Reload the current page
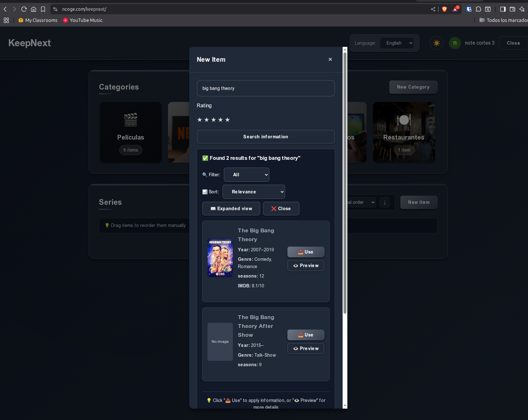528x420 pixels. [x=24, y=9]
